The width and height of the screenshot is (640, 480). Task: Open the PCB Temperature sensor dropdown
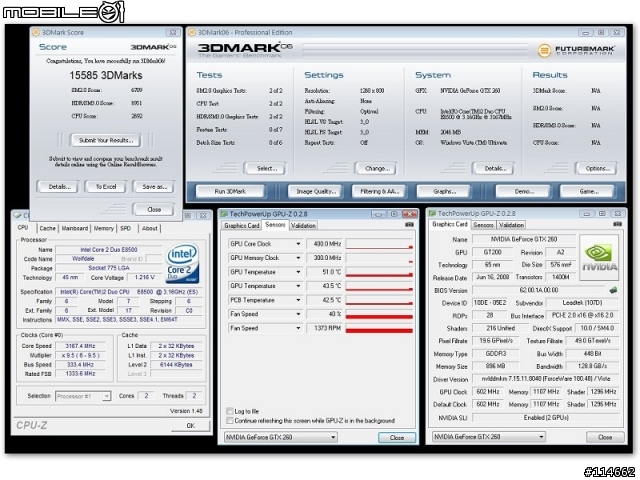point(298,300)
